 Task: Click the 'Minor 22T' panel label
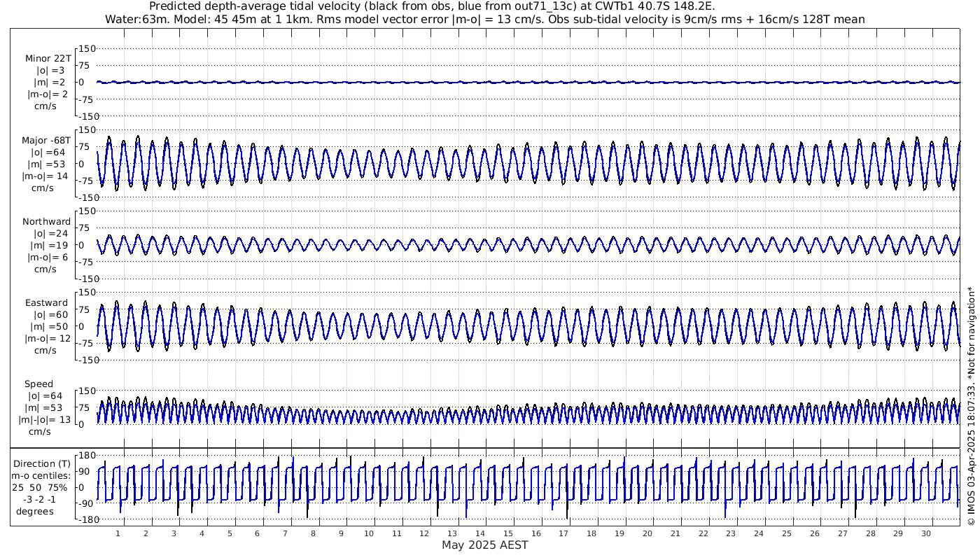48,59
